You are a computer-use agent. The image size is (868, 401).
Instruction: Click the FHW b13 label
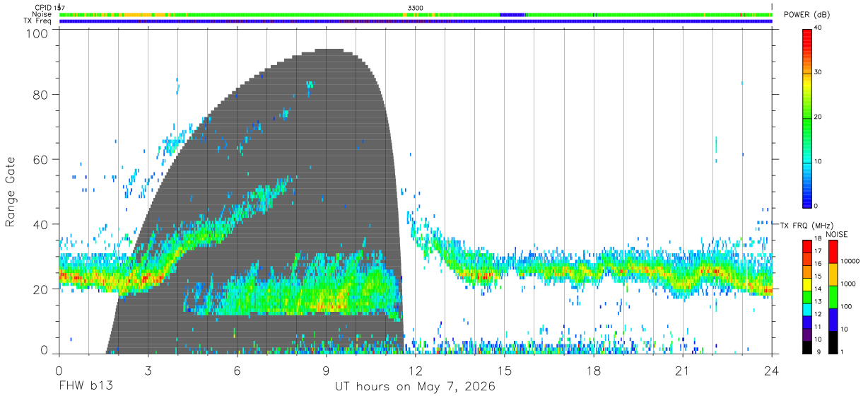point(86,386)
